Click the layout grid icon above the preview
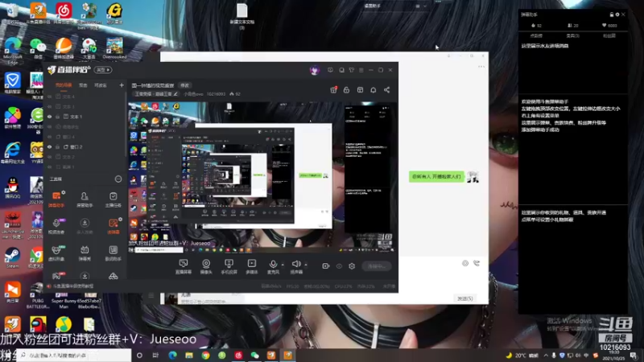Screen dimensions: 644x362 [x=360, y=90]
